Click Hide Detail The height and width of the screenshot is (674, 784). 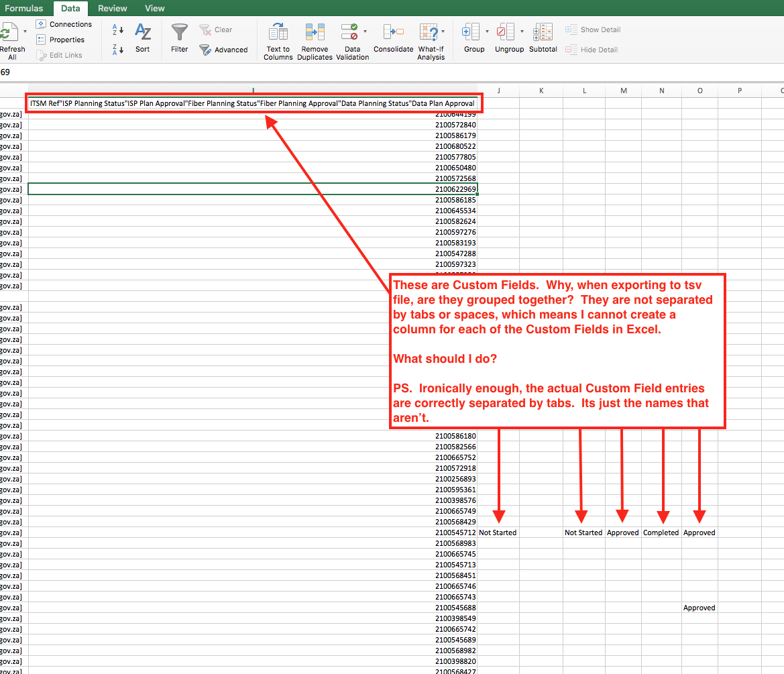click(x=592, y=50)
